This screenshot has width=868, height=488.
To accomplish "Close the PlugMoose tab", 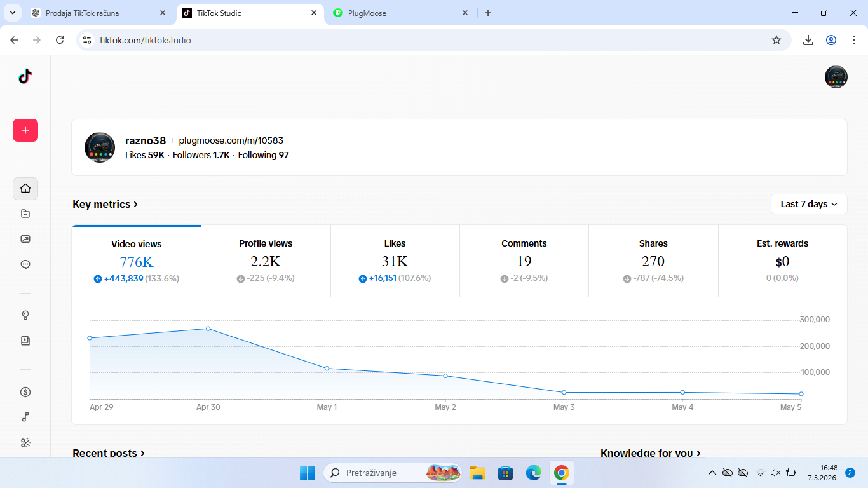I will (465, 13).
